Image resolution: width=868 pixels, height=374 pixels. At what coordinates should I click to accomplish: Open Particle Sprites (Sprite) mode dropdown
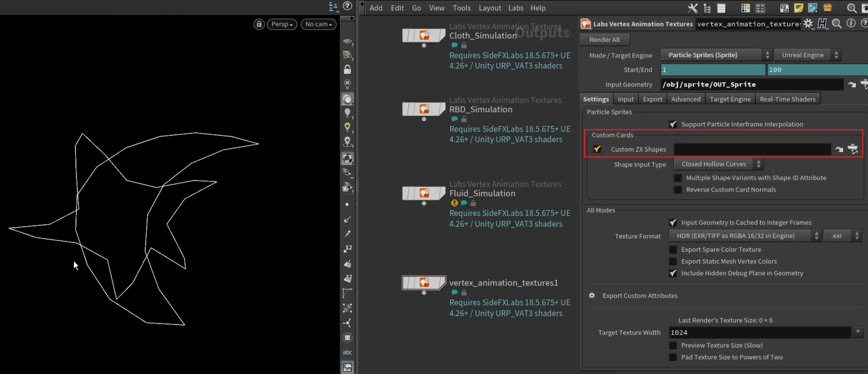pos(716,55)
